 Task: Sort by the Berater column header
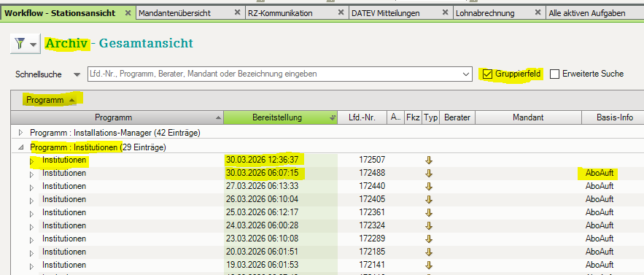coord(457,117)
